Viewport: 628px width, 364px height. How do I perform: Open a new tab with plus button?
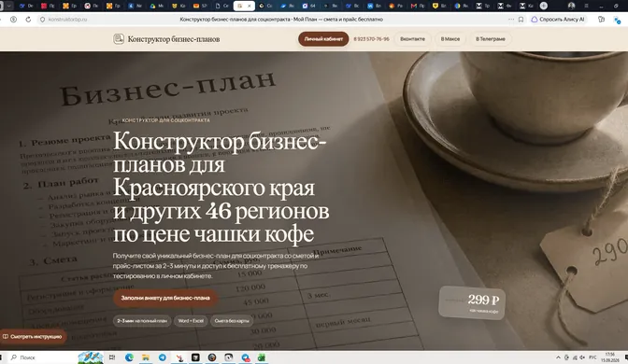tap(544, 6)
